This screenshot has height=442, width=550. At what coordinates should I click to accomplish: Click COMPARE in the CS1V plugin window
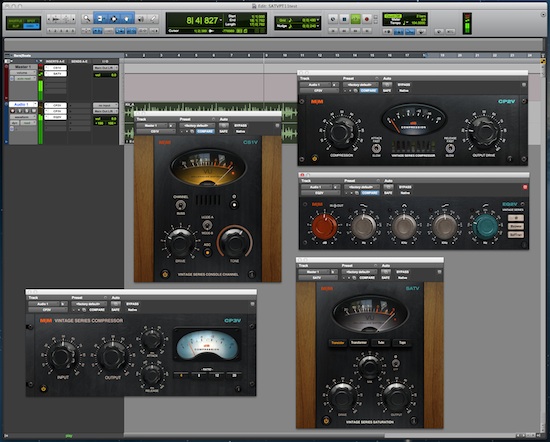[x=205, y=131]
